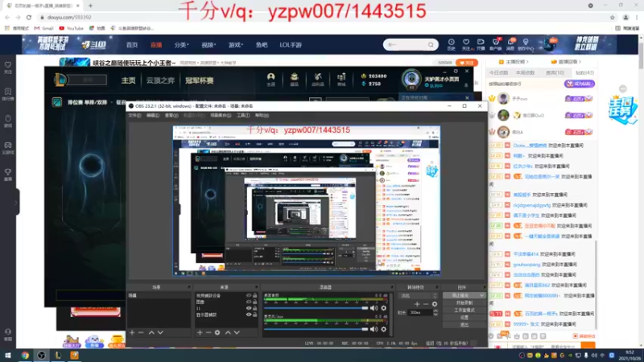
Task: Toggle lock on second source in OBS list
Action: pyautogui.click(x=255, y=302)
